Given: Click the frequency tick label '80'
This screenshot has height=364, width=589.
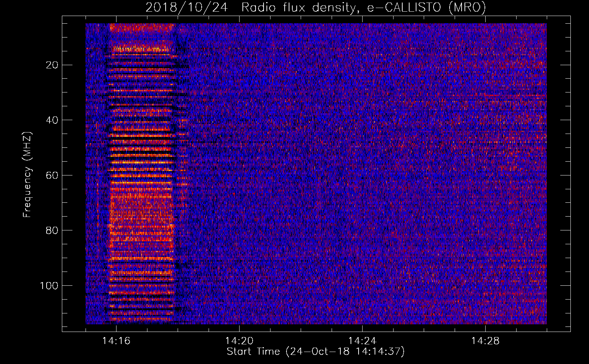Looking at the screenshot, I should tap(52, 230).
